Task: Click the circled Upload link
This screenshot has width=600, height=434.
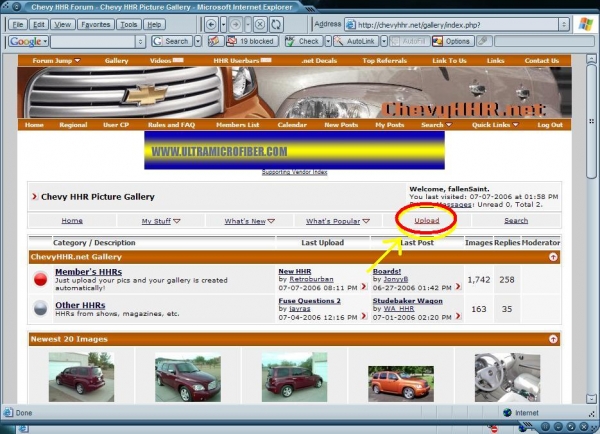Action: [427, 220]
